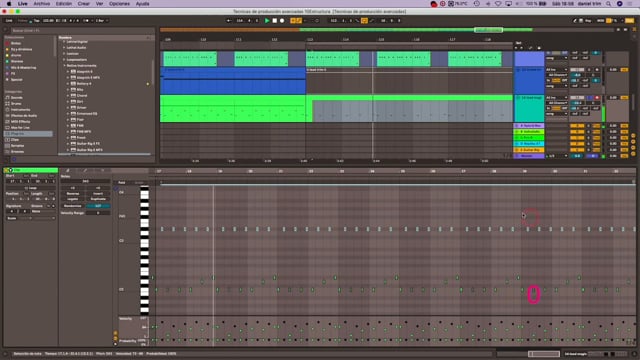
Task: Select the Instruments browser category
Action: pyautogui.click(x=20, y=109)
